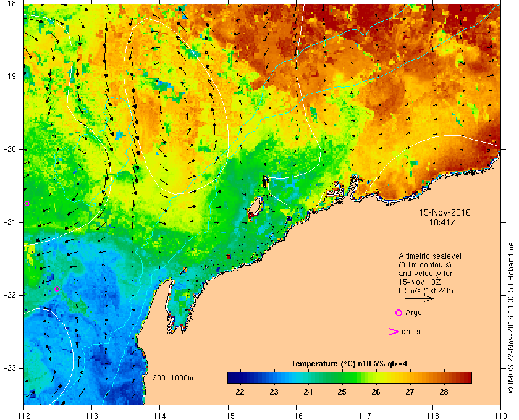Click the Argo float marker near -20.7 latitude
Viewport: 519px width, 420px height.
click(x=27, y=204)
